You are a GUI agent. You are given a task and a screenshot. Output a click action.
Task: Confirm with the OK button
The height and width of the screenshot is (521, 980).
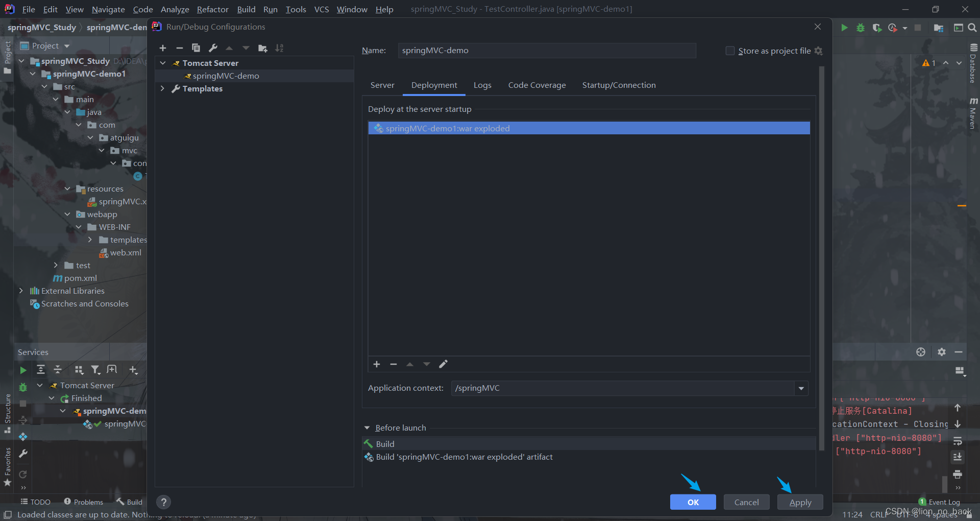pyautogui.click(x=693, y=502)
